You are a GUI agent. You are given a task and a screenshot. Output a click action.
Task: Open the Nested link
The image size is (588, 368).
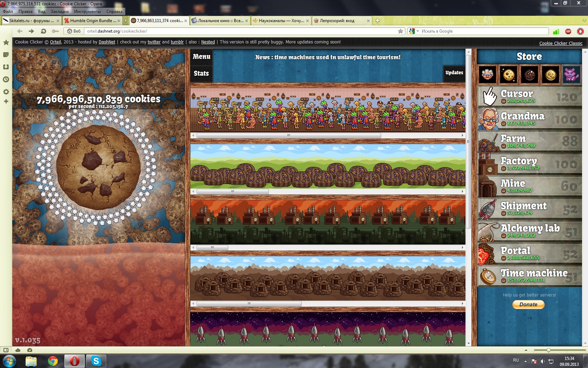point(208,42)
